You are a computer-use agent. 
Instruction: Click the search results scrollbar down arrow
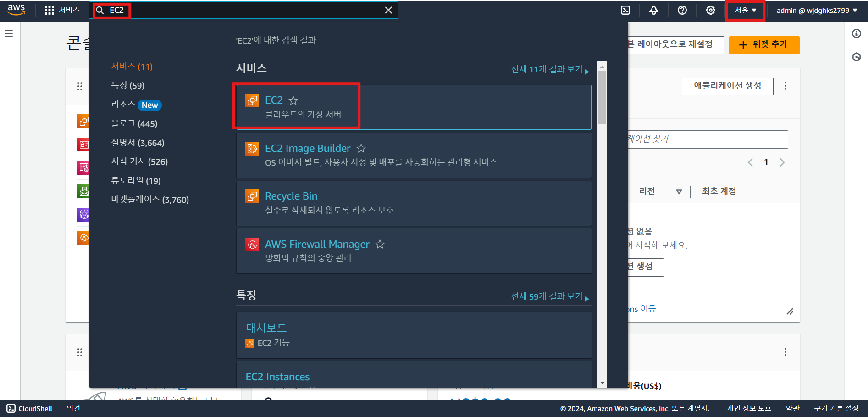(x=602, y=383)
